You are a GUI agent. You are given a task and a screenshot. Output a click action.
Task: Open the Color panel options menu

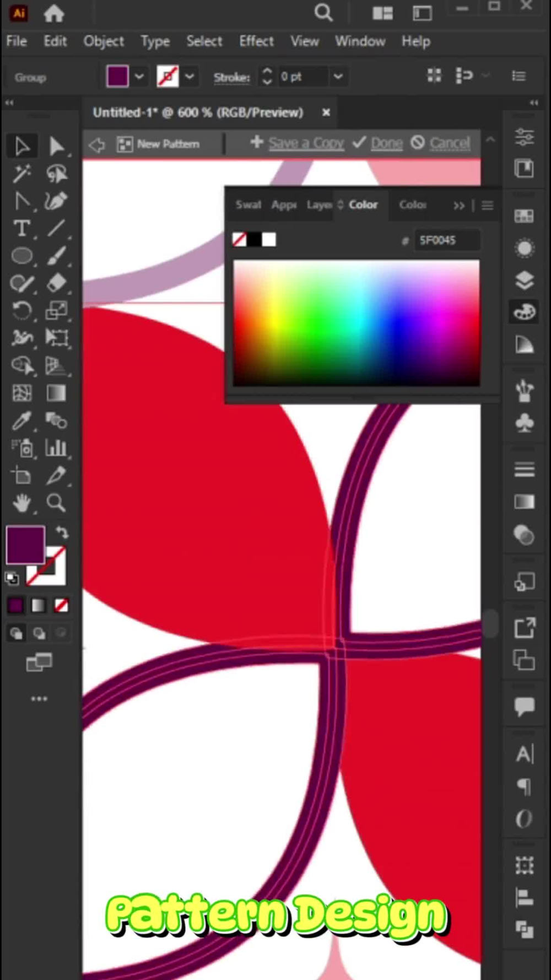(x=487, y=206)
